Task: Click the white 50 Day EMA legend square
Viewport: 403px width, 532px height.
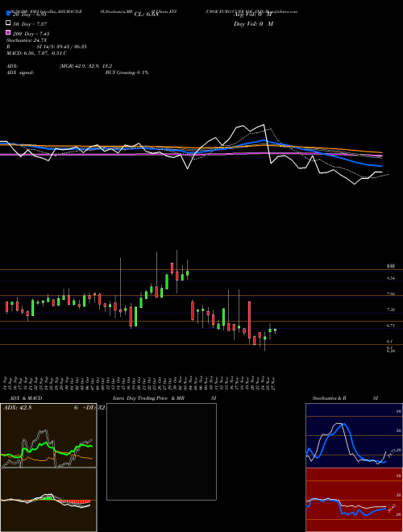Action: tap(8, 23)
